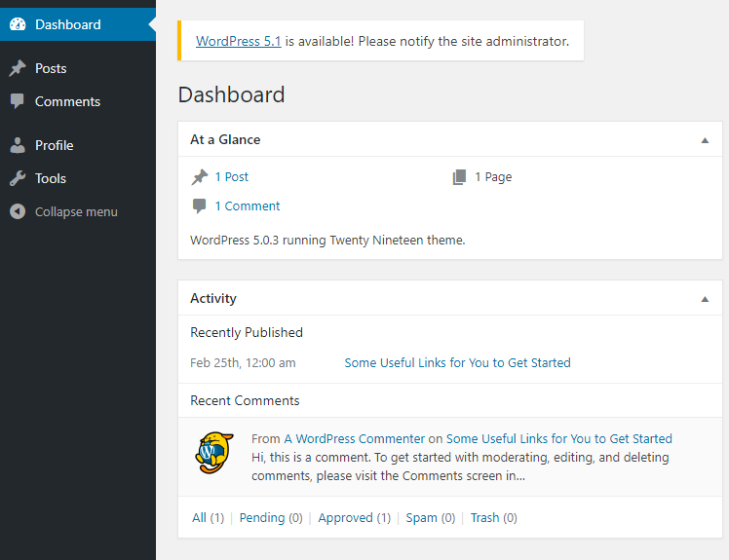
Task: Click the person icon beside Profile menu
Action: tap(18, 145)
